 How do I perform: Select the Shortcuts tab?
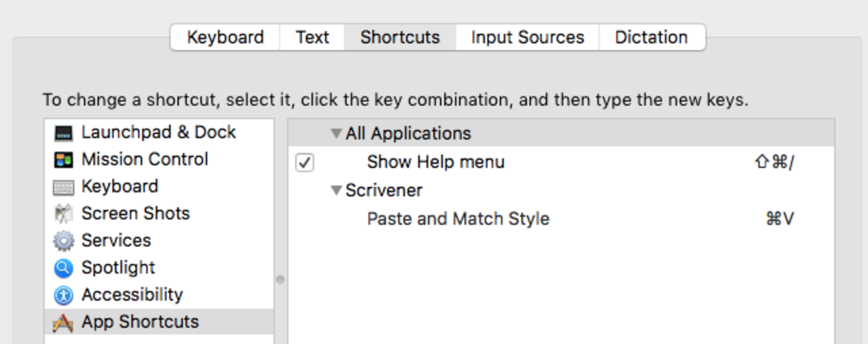pyautogui.click(x=400, y=37)
